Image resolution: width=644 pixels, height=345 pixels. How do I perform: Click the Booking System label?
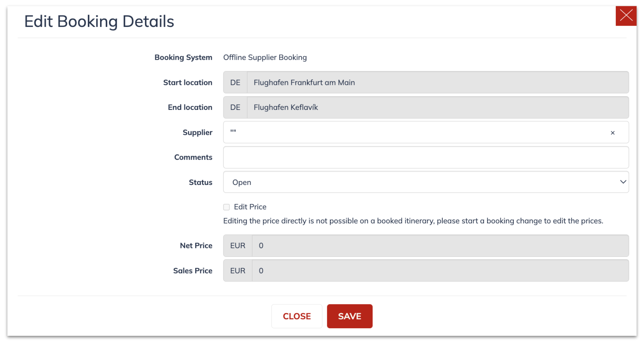click(183, 57)
